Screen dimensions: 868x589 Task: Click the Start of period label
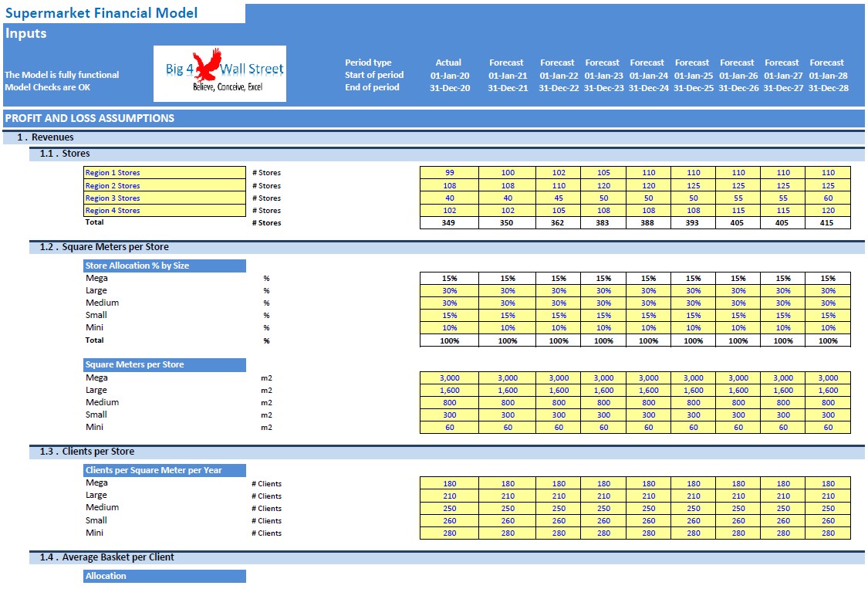click(374, 75)
